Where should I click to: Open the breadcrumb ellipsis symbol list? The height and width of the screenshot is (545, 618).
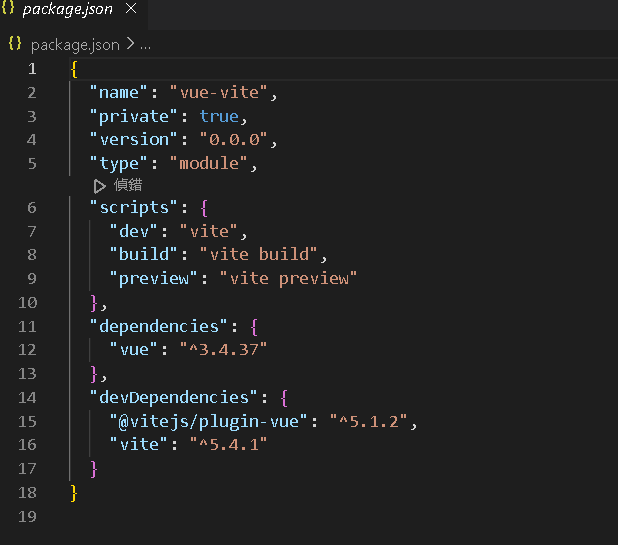point(145,46)
